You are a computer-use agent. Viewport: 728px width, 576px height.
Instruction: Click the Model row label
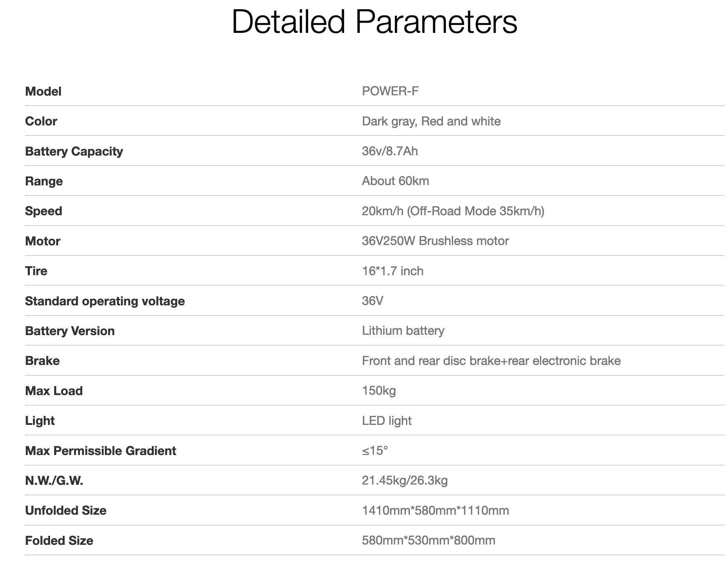pos(43,91)
